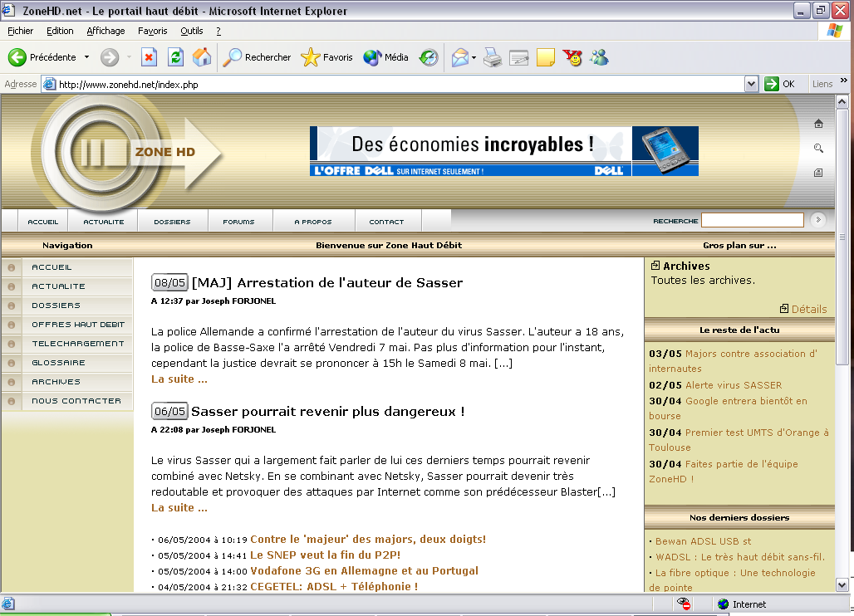
Task: Open the ? help menu
Action: (218, 31)
